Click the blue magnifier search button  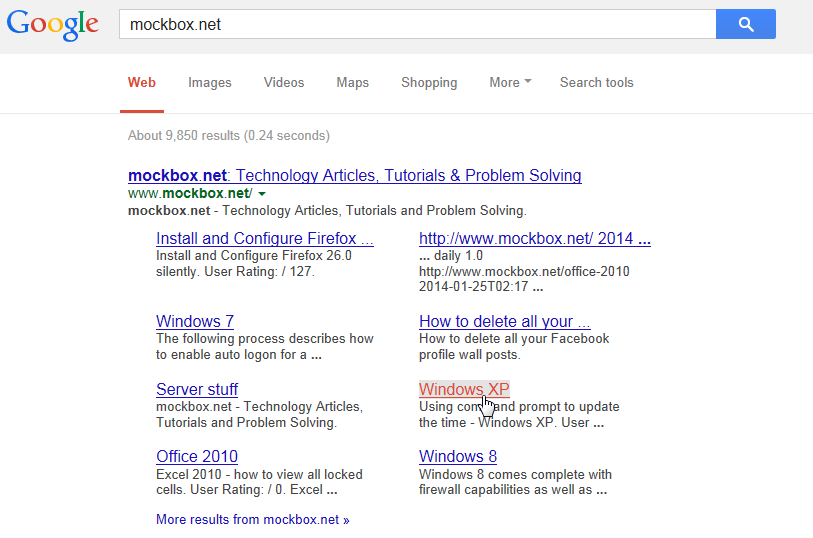point(746,24)
